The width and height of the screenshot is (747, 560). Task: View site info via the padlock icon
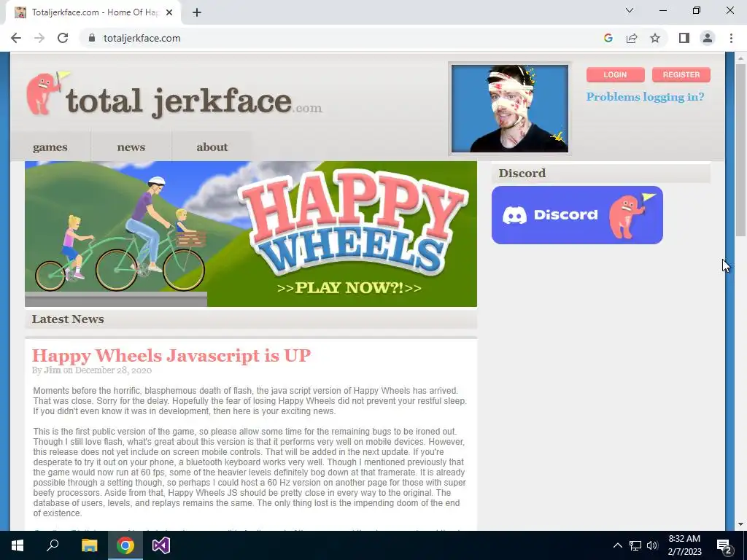click(92, 38)
